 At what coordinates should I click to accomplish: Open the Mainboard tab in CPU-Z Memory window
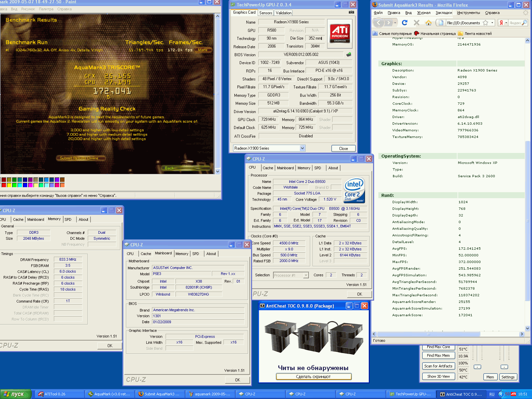(36, 219)
